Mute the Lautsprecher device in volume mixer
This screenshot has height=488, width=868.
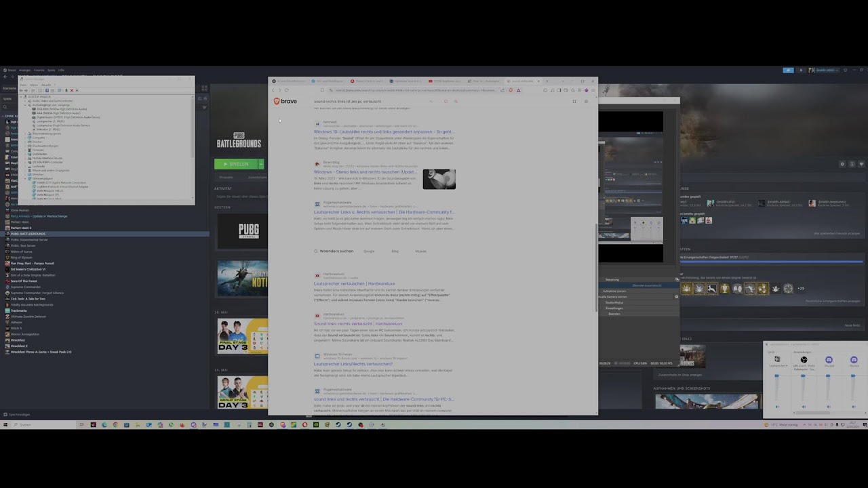pos(777,407)
